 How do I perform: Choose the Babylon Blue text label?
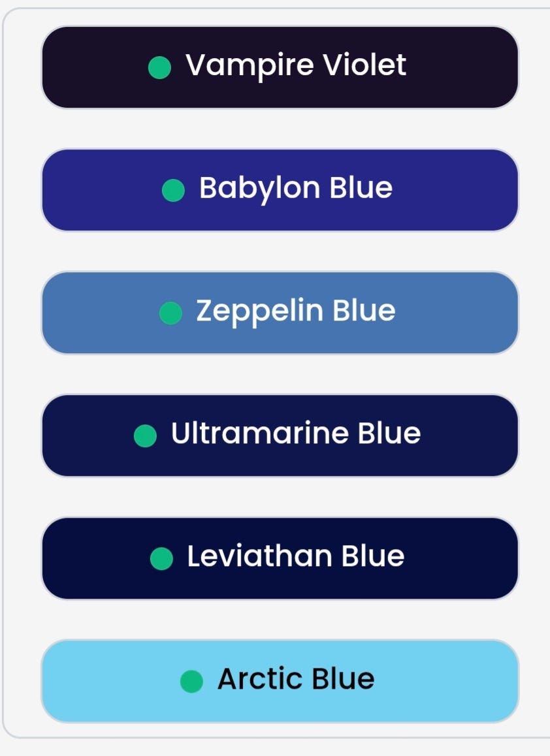click(295, 188)
